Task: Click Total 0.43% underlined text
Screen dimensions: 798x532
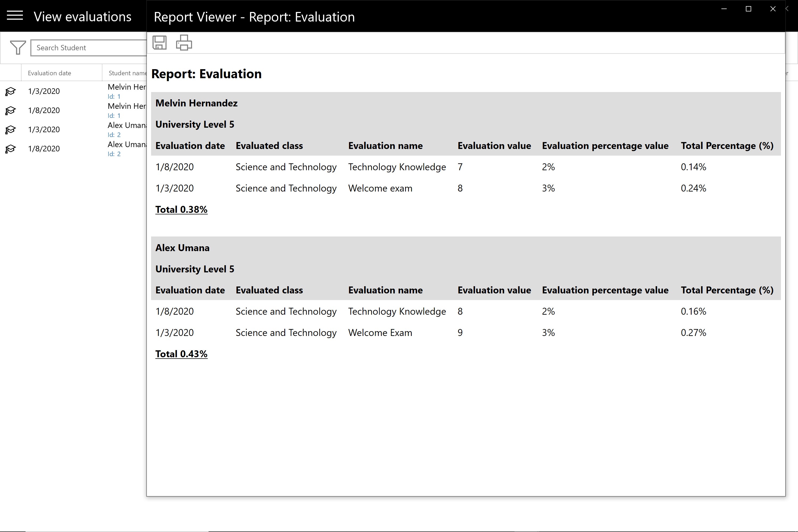Action: pyautogui.click(x=181, y=354)
